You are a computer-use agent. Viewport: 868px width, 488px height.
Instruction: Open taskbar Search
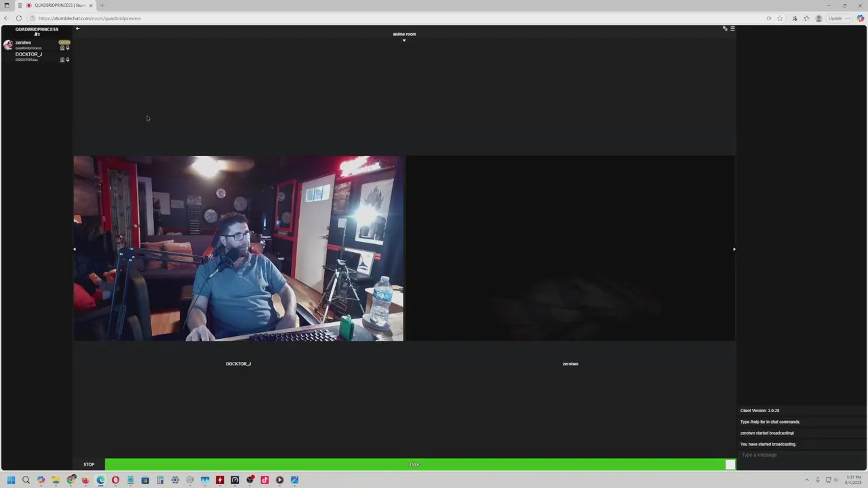(26, 480)
